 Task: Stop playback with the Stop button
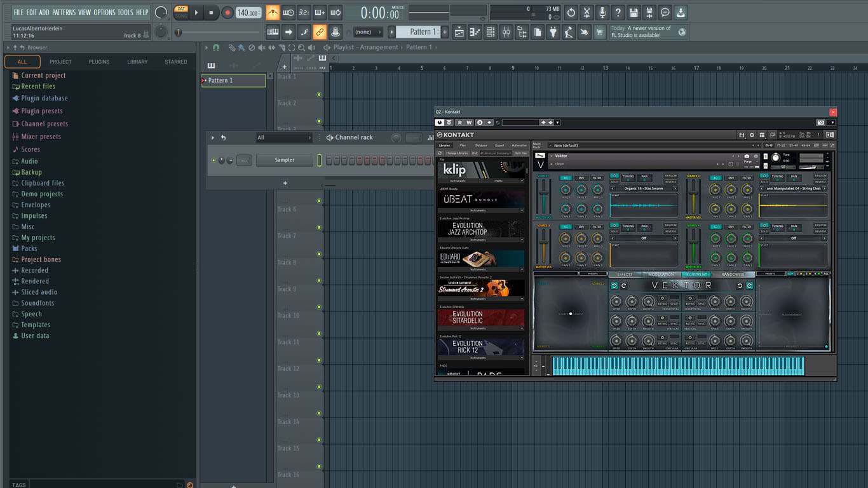212,12
